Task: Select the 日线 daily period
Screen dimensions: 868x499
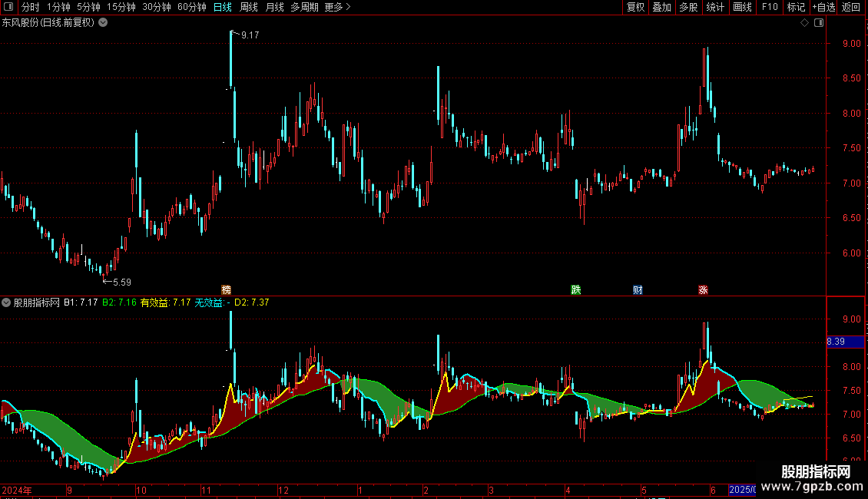Action: coord(223,7)
